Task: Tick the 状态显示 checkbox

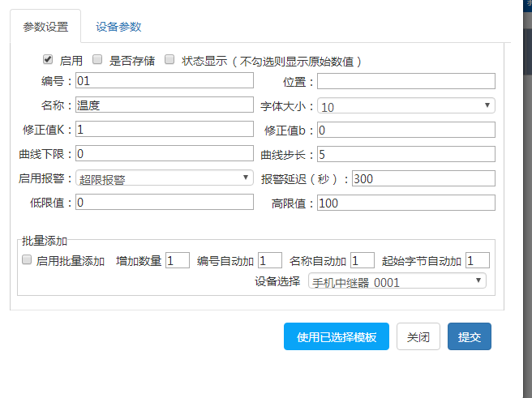Action: 169,60
